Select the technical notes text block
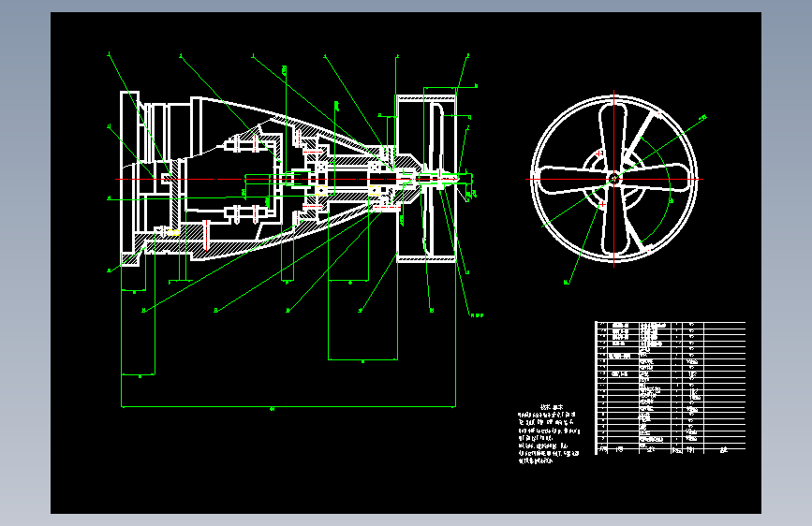 coord(549,434)
